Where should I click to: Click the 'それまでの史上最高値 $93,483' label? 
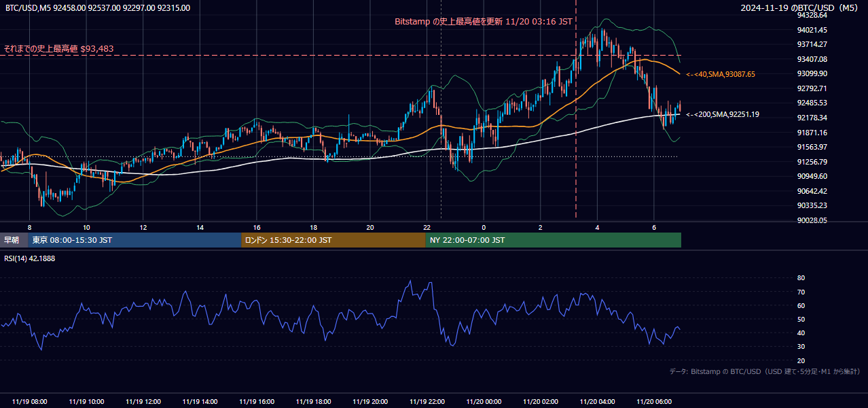coord(59,48)
